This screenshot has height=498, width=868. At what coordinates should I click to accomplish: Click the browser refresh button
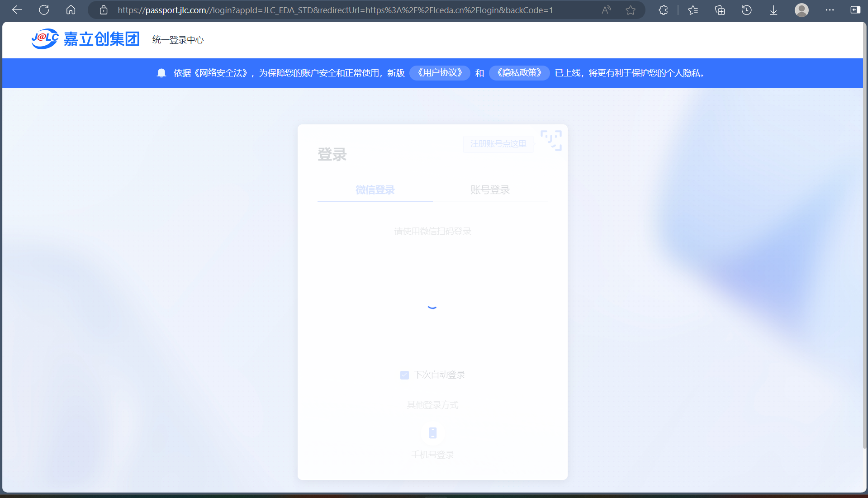(x=44, y=10)
